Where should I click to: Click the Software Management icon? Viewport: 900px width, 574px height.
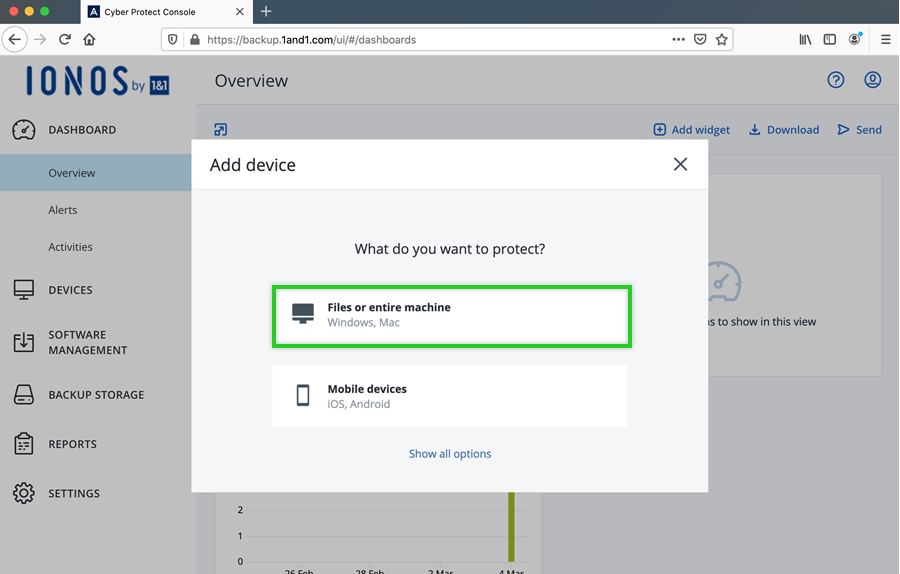pyautogui.click(x=24, y=342)
